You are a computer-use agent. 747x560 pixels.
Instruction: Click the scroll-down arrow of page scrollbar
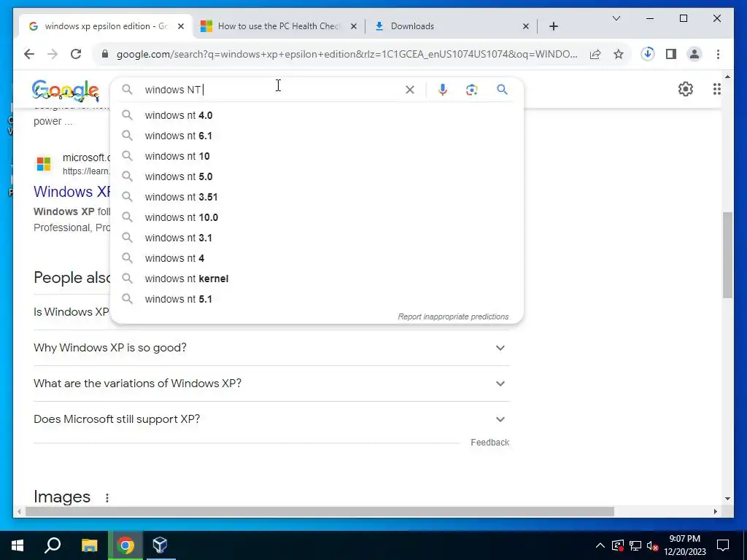point(727,499)
